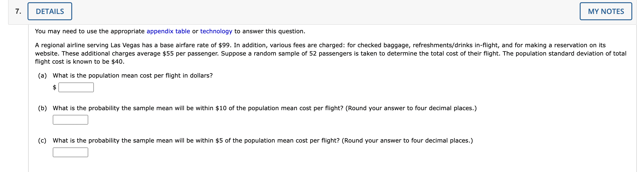Open technology resources via blue link
644x172 pixels.
[216, 31]
